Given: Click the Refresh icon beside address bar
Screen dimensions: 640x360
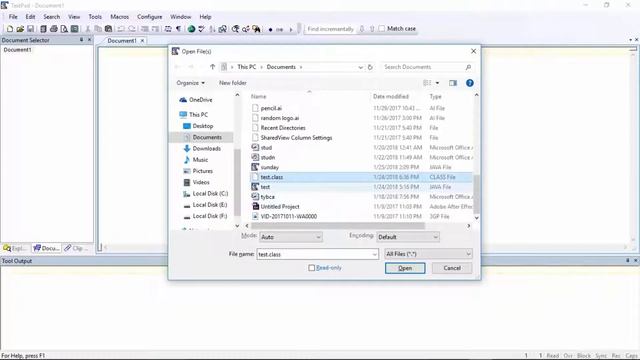Looking at the screenshot, I should (x=370, y=67).
